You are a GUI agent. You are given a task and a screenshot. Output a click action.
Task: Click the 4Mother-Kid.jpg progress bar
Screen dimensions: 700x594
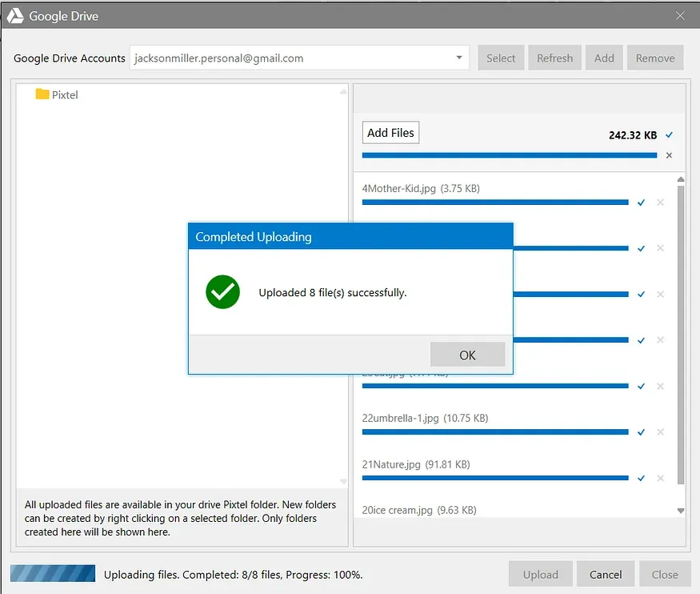pos(495,203)
